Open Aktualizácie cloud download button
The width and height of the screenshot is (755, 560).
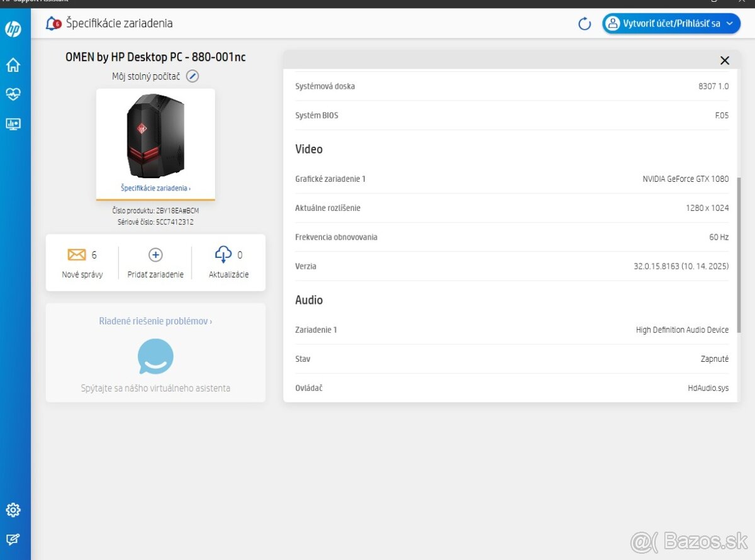223,255
